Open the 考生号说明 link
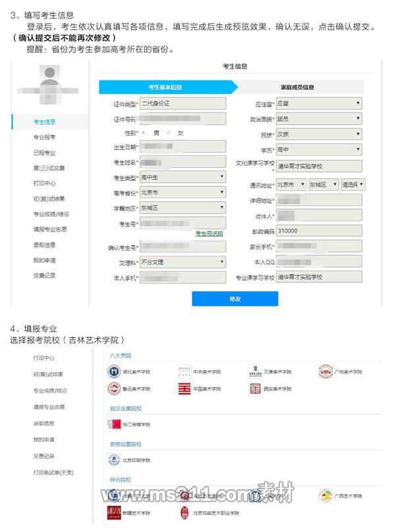 (x=209, y=233)
